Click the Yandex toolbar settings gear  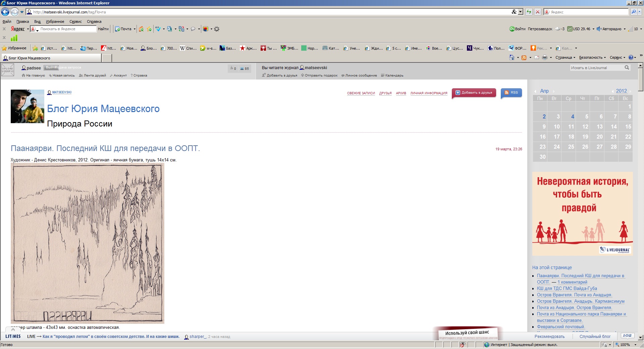coord(217,29)
